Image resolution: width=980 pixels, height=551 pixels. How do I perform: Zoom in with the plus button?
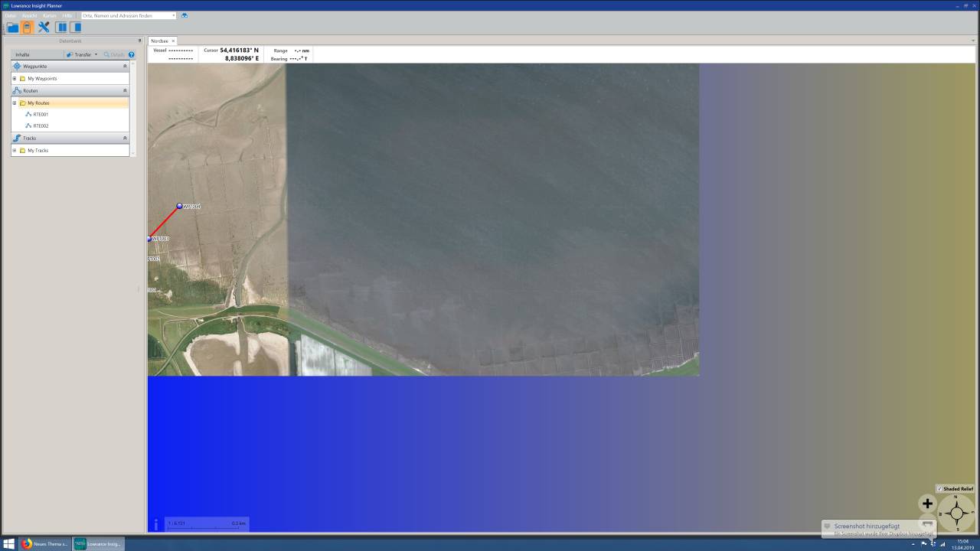(927, 504)
